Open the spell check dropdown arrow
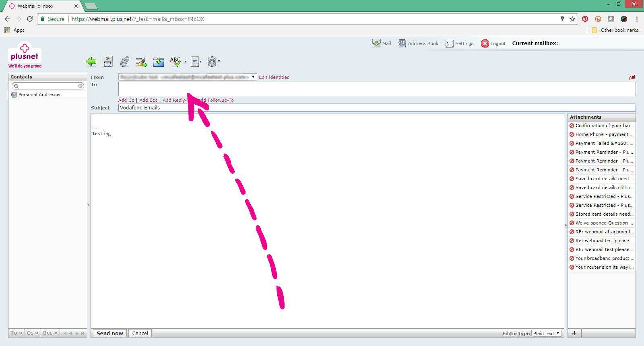 coord(186,62)
